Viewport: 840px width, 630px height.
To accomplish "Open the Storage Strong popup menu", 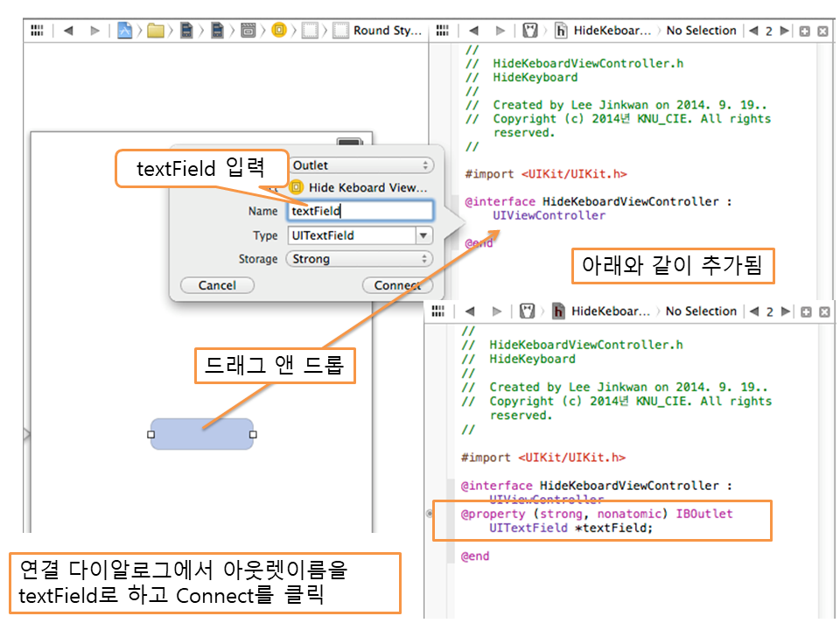I will click(360, 259).
